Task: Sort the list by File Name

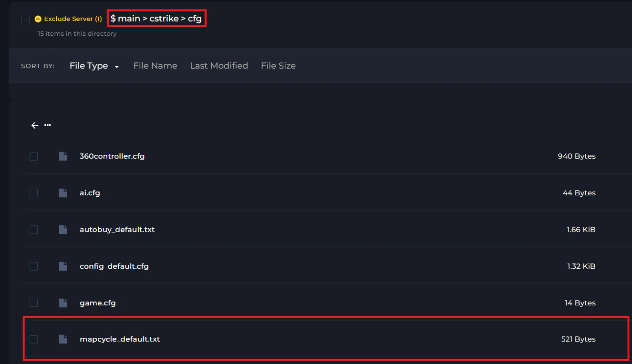Action: 155,66
